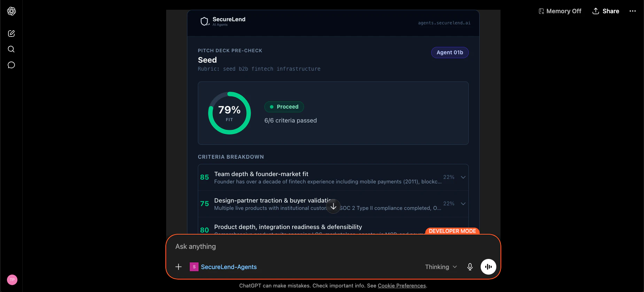Click the Product depth, integration readiness row title
644x292 pixels.
tap(288, 227)
